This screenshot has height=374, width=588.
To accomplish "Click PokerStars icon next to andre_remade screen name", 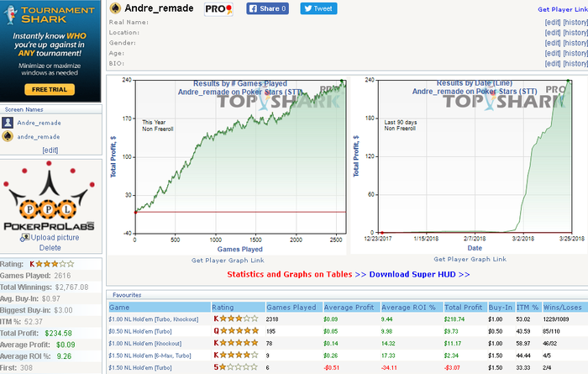I will pyautogui.click(x=8, y=136).
